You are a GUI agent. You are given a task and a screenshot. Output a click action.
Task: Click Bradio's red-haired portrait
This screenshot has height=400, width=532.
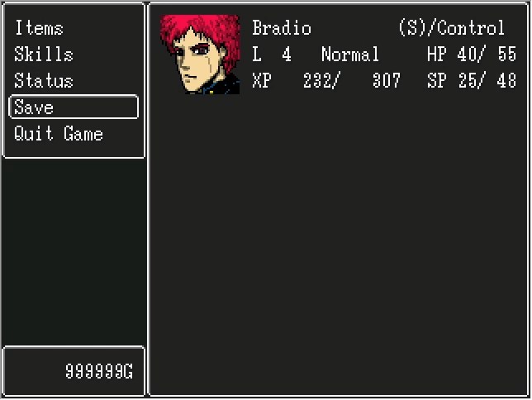[x=200, y=55]
